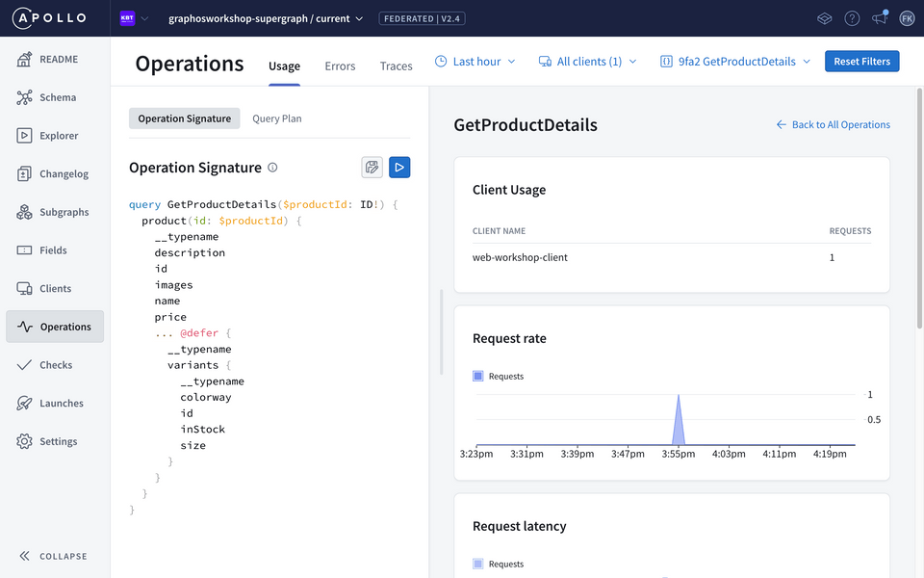Open Launches from the sidebar

coord(55,404)
